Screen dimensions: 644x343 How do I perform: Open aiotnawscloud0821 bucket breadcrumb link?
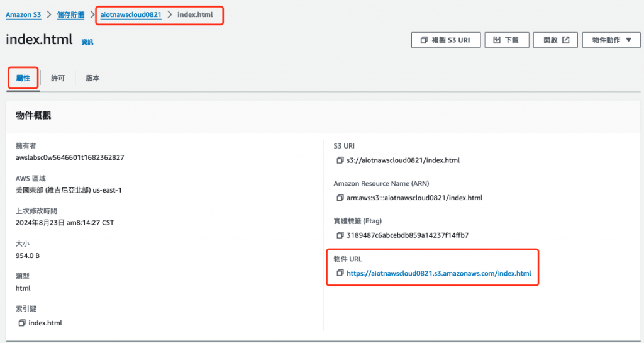(131, 14)
